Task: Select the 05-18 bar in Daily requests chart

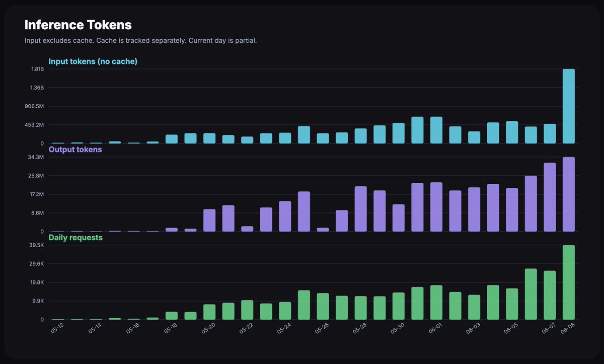Action: click(172, 316)
